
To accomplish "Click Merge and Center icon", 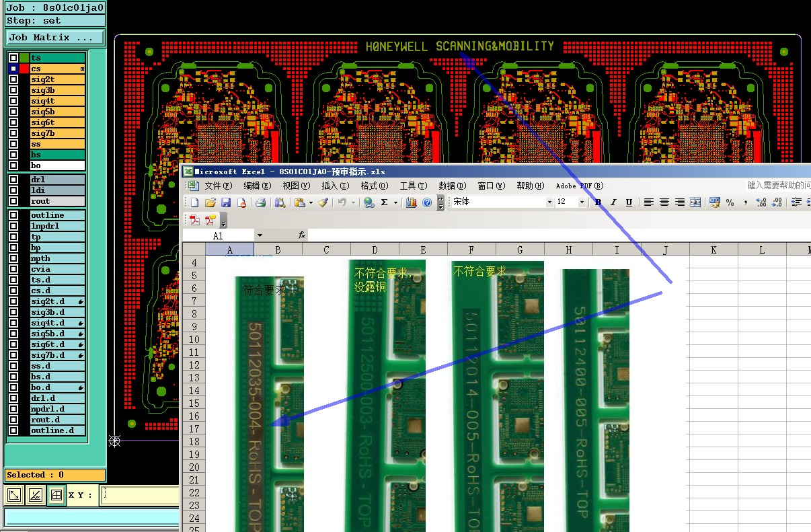I will tap(695, 202).
